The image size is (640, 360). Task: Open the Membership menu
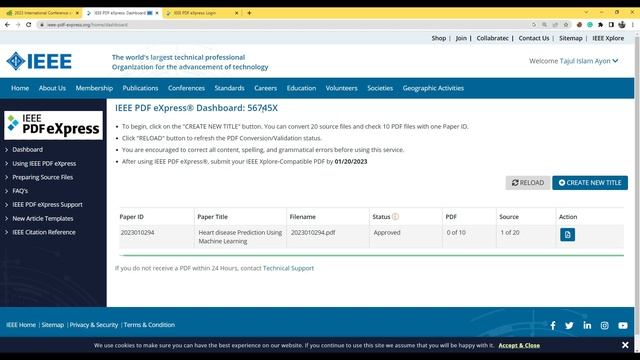click(x=94, y=88)
